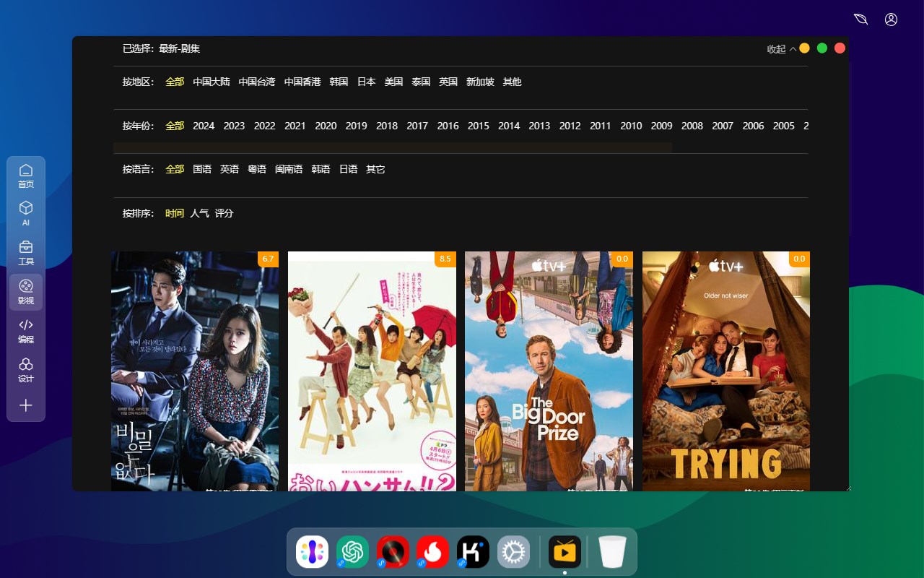The height and width of the screenshot is (578, 924).
Task: Select year 2020 filter
Action: [326, 126]
